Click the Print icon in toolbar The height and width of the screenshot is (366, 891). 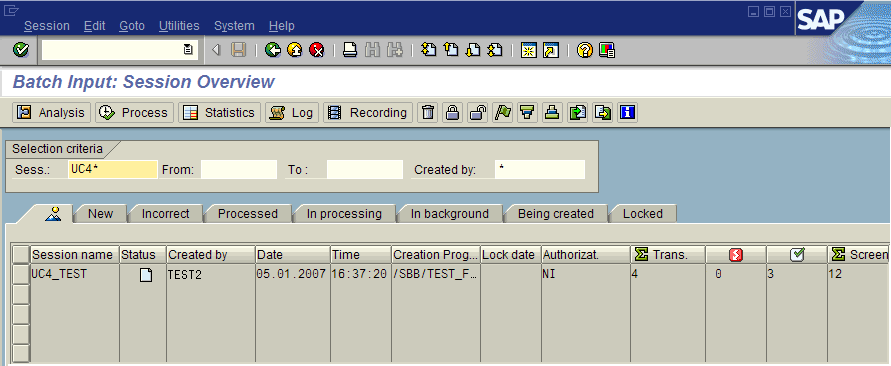[x=349, y=50]
